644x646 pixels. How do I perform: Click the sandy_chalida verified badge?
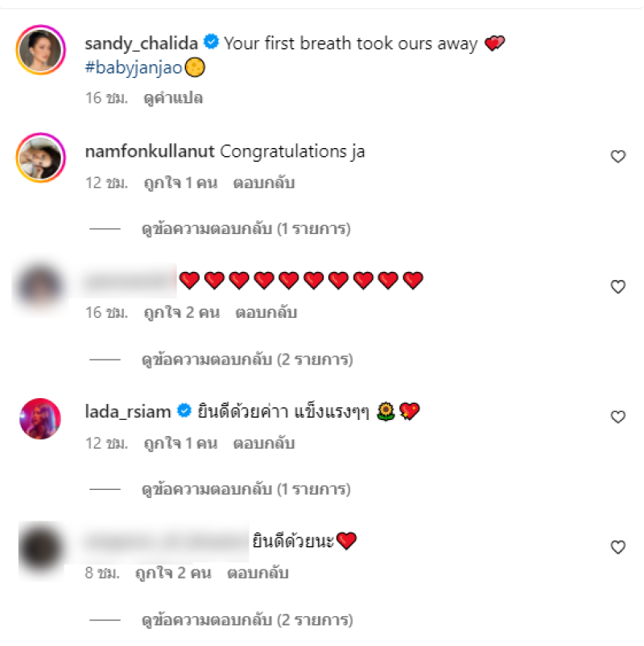pyautogui.click(x=211, y=42)
